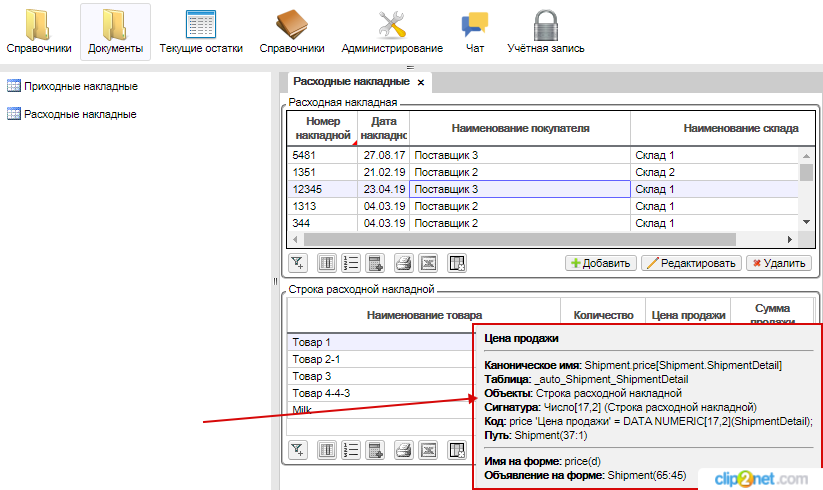The width and height of the screenshot is (823, 490).
Task: Open the first Справочники folder icon
Action: pyautogui.click(x=38, y=31)
